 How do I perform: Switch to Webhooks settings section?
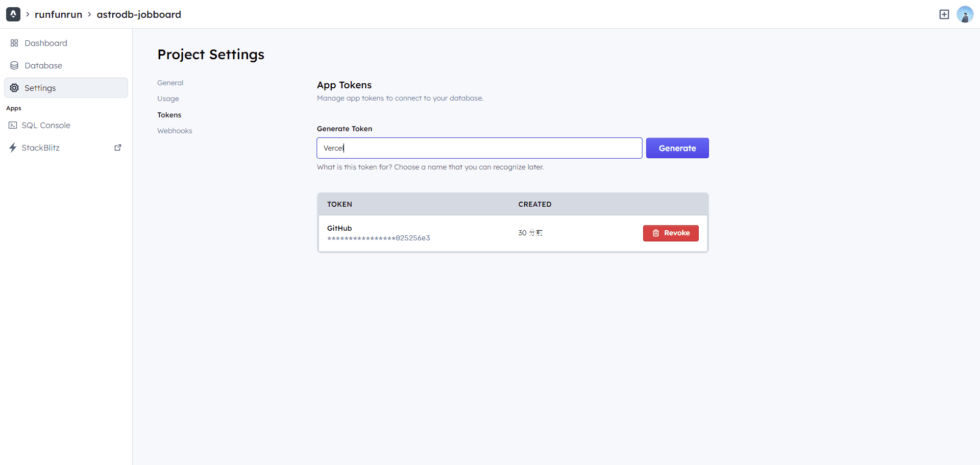coord(175,131)
